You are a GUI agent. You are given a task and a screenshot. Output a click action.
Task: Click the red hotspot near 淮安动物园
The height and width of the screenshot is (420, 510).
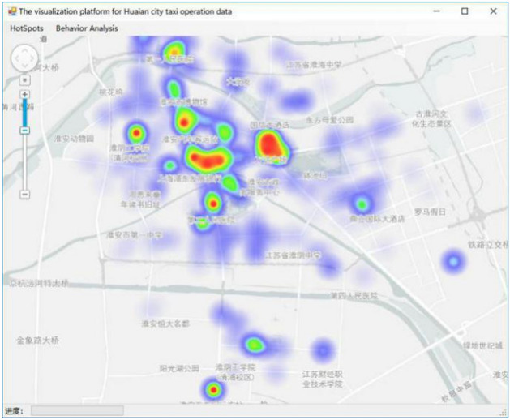(136, 133)
